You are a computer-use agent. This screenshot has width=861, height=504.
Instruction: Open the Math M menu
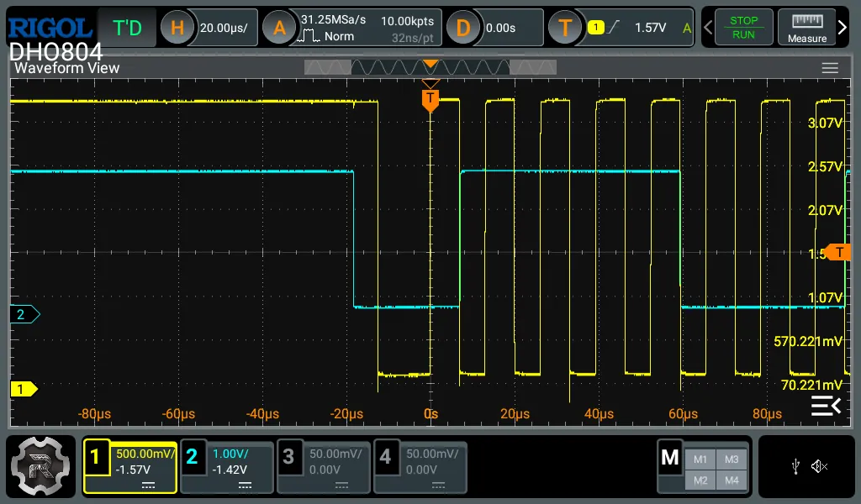click(670, 457)
